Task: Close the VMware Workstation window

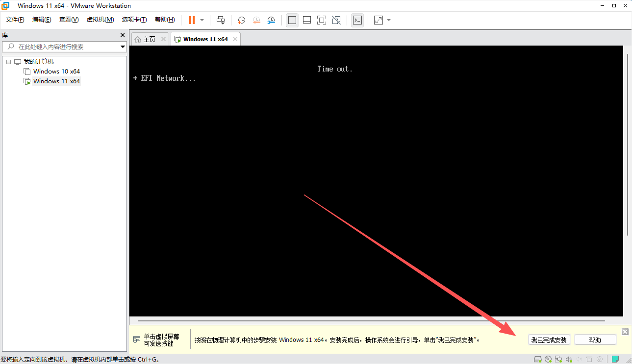Action: 626,6
